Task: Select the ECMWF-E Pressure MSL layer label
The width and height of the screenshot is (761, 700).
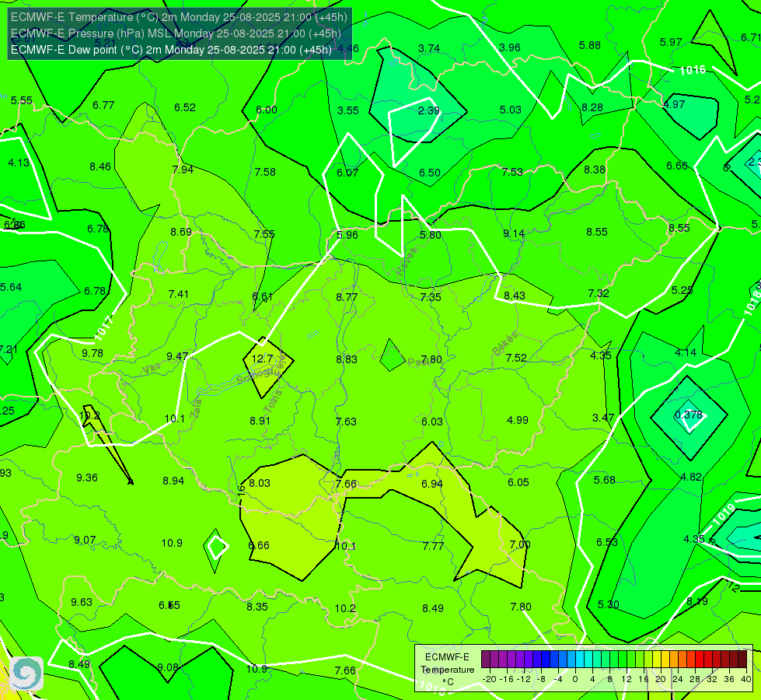Action: click(176, 33)
